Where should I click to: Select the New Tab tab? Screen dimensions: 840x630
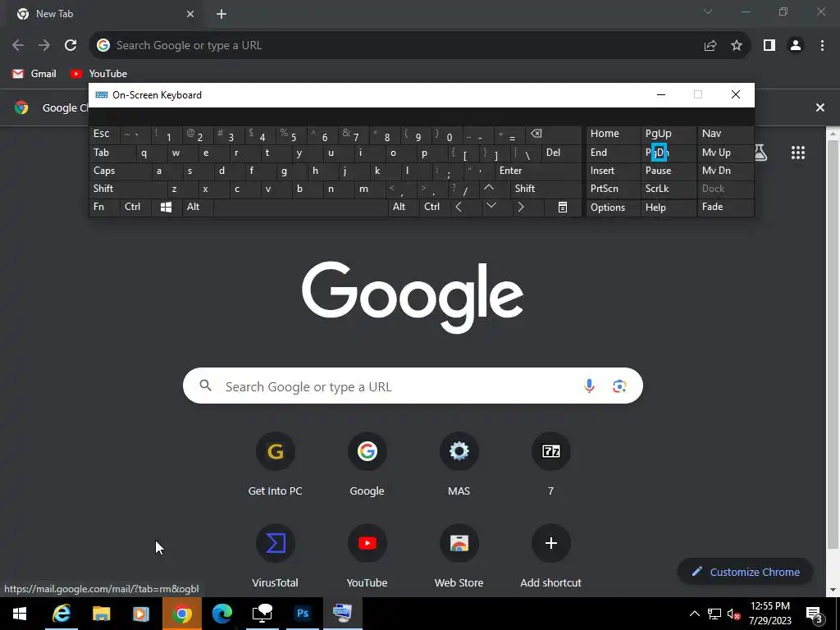[106, 14]
